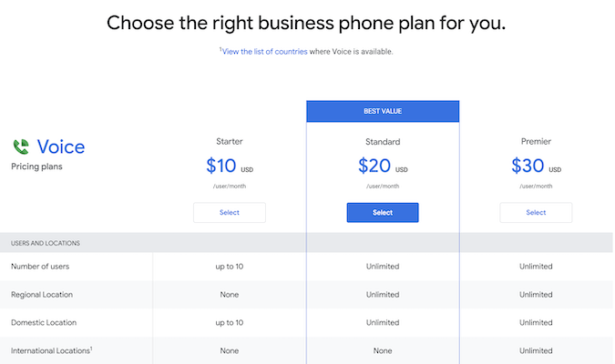Click the Regional Location row label

(x=42, y=295)
